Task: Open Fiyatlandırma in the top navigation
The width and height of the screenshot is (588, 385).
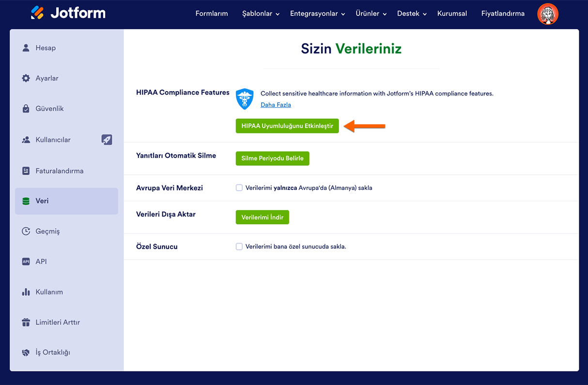Action: click(x=503, y=14)
